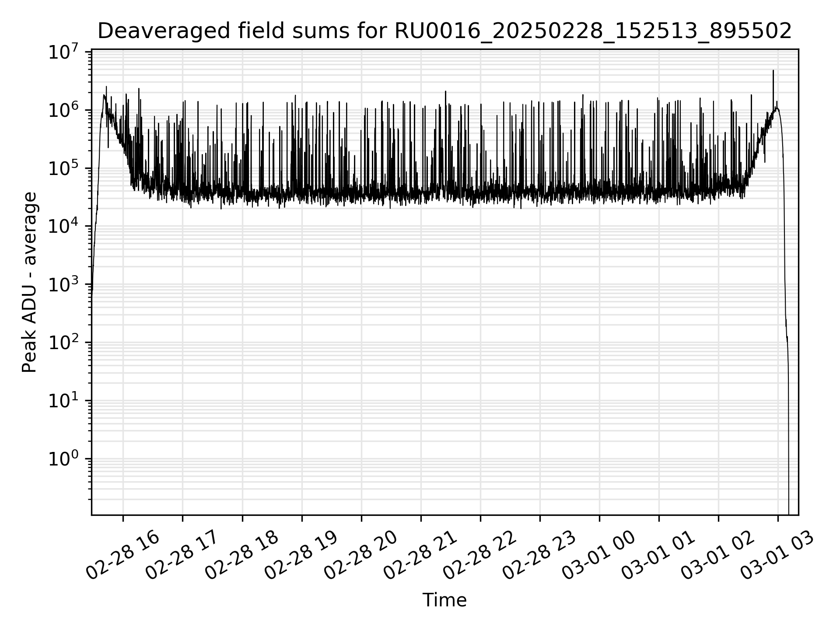Image resolution: width=840 pixels, height=630 pixels.
Task: Click the plot title 'Deaveraged field sums for RU0016_20250228_152513_895502'
Action: 444,31
